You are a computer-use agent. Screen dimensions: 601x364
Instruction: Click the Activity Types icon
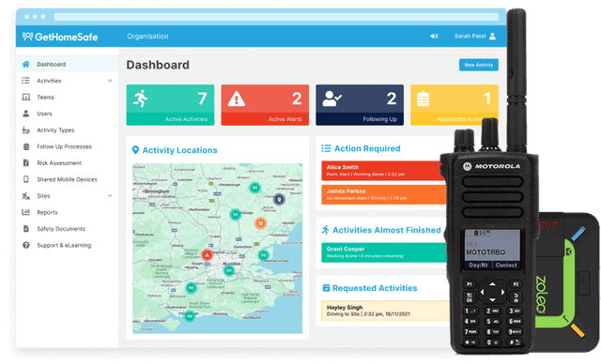pyautogui.click(x=25, y=130)
